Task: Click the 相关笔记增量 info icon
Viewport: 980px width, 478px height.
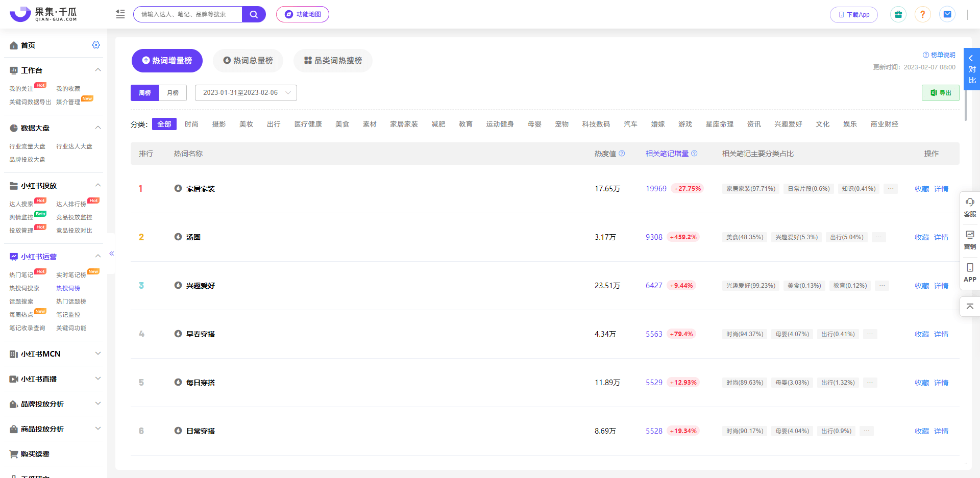Action: [x=694, y=154]
